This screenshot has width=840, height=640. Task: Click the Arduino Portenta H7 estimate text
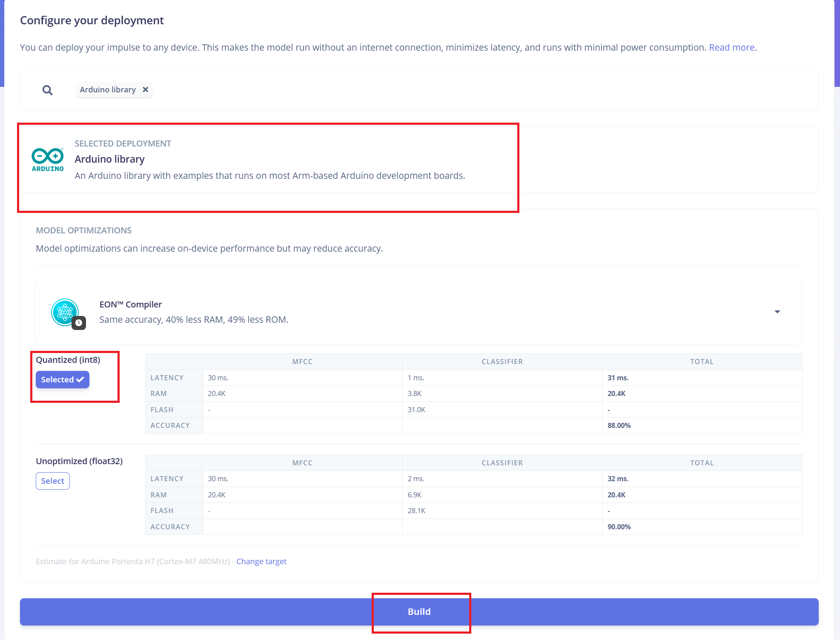133,561
